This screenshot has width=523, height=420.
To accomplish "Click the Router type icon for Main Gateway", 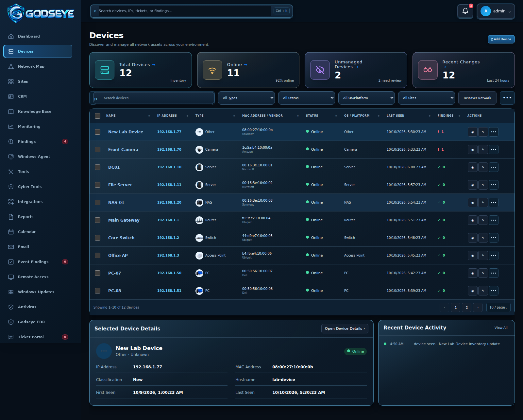I will tap(199, 220).
